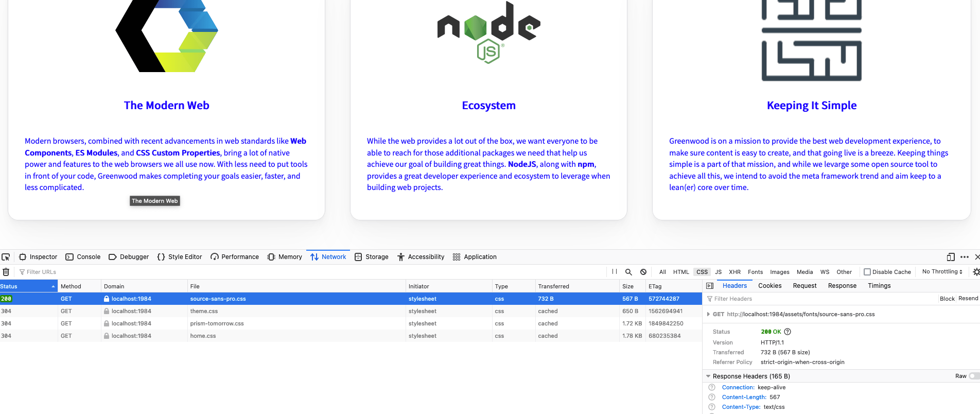The height and width of the screenshot is (414, 980).
Task: Open help for Content-Length header
Action: tap(712, 397)
